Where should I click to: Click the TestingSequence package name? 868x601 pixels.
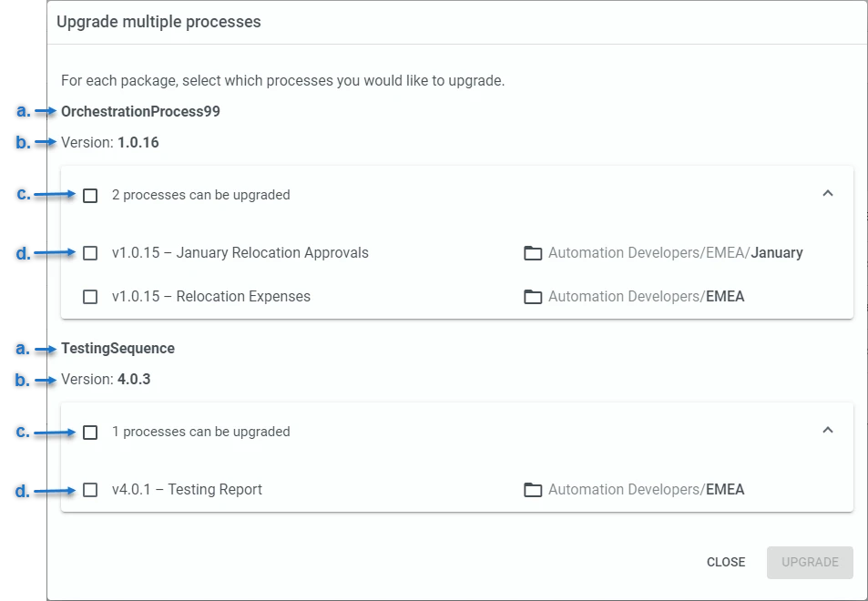(x=117, y=348)
